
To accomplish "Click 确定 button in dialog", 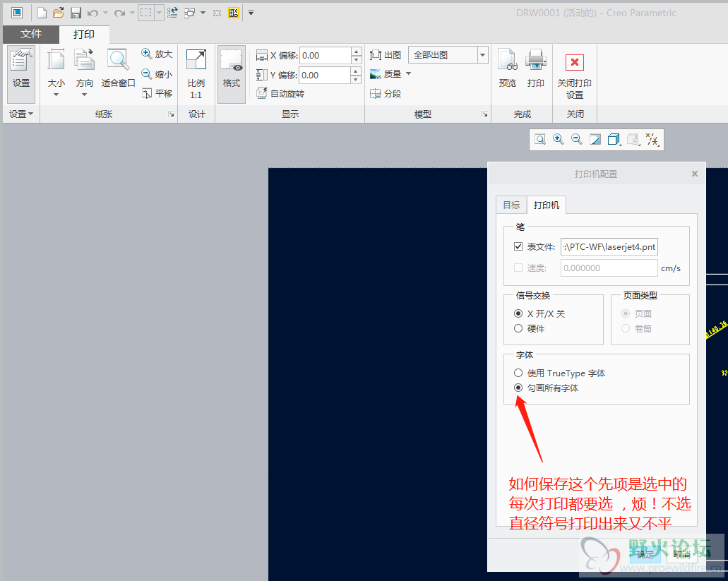I will tap(645, 555).
